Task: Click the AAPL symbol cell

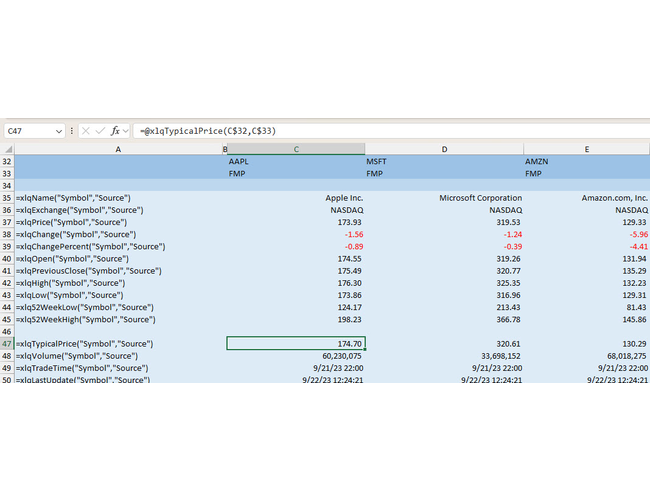Action: (x=296, y=161)
